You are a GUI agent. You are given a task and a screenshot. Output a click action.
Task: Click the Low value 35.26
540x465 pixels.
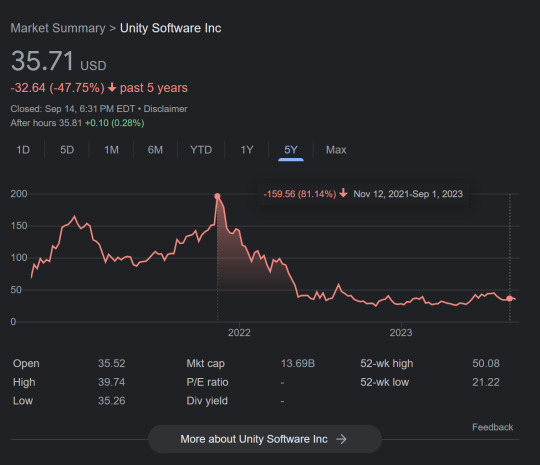(112, 401)
